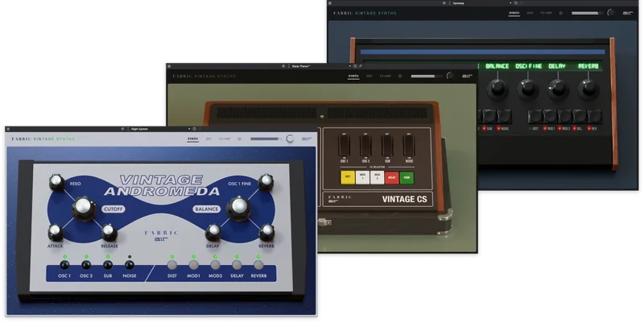This screenshot has width=644, height=323.
Task: Click preset browser icon in top dark window title bar
Action: [x=444, y=3]
